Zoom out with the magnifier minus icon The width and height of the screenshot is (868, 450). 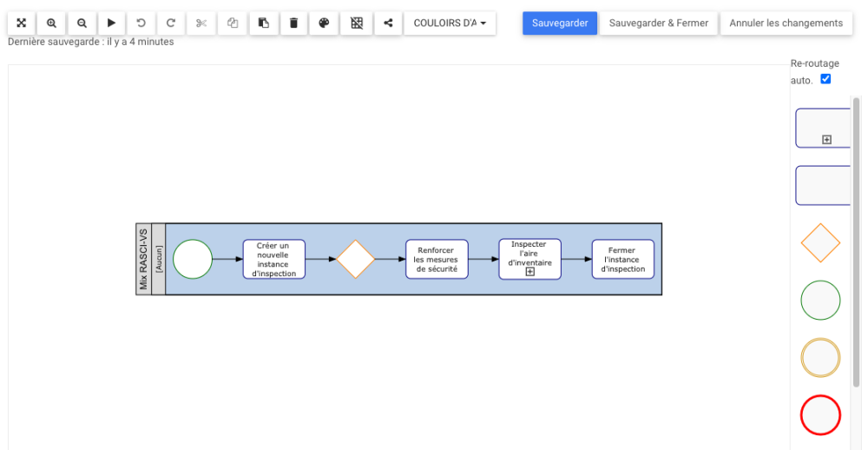[x=82, y=23]
